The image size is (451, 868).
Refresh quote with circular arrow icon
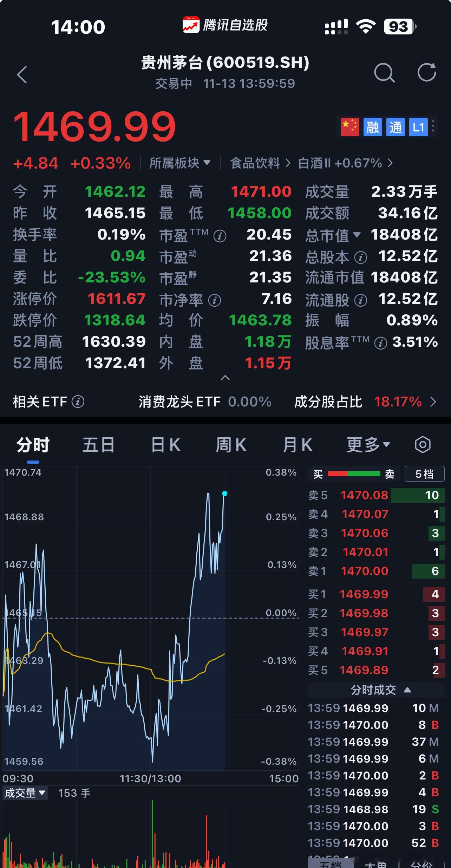pyautogui.click(x=427, y=72)
